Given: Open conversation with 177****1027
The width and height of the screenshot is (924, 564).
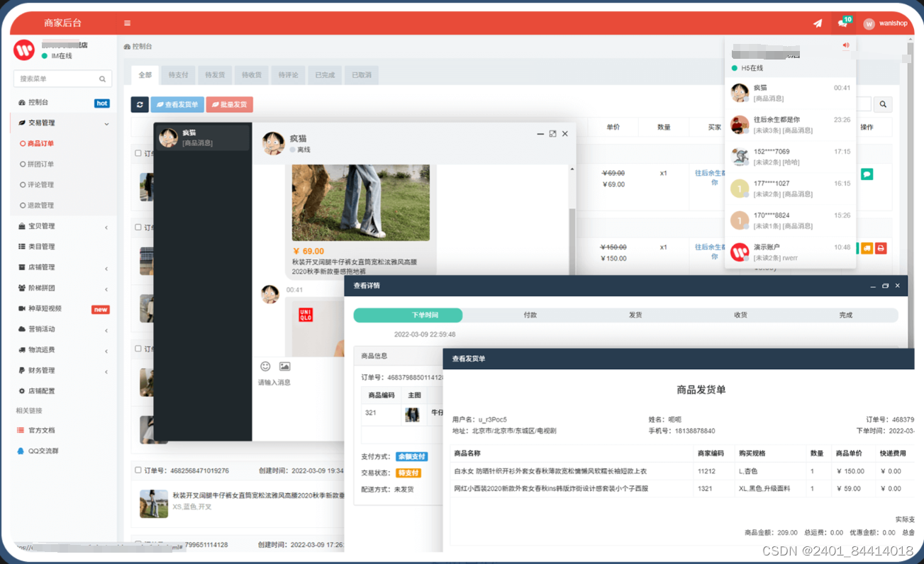Looking at the screenshot, I should [791, 188].
